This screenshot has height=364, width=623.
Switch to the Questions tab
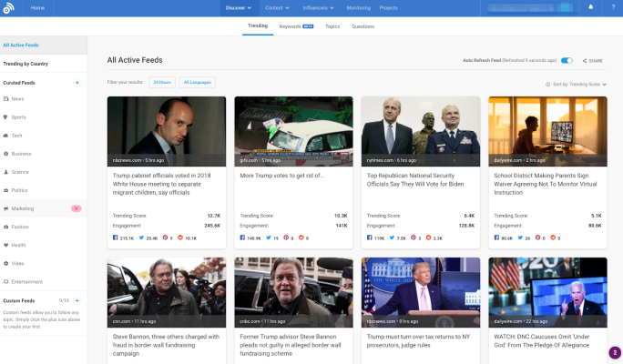(x=363, y=26)
